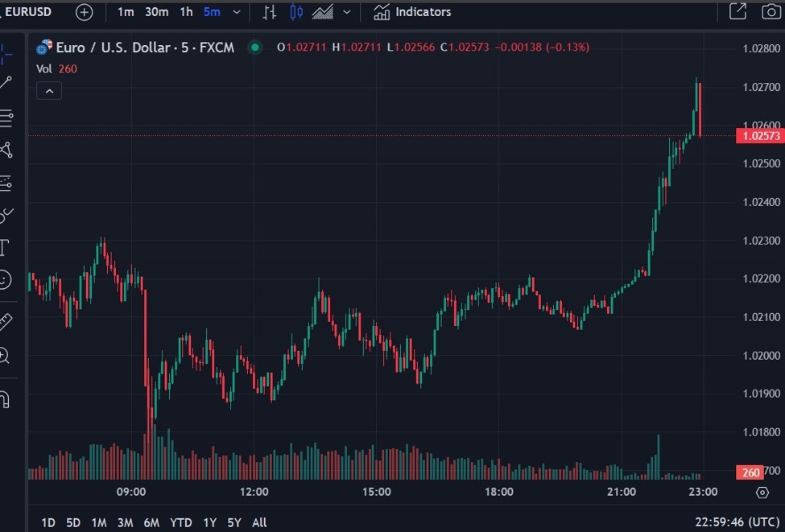
Task: Choose the candlestick chart style icon
Action: pos(296,12)
